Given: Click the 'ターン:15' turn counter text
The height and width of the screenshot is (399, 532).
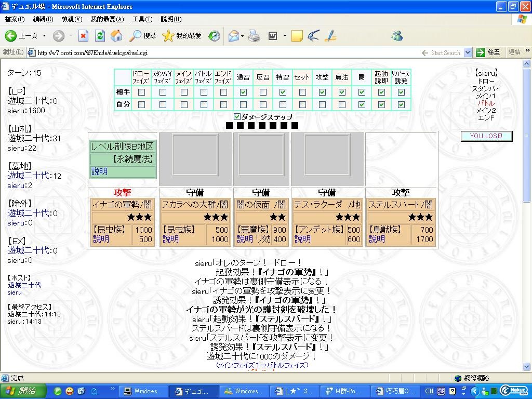Looking at the screenshot, I should point(24,73).
